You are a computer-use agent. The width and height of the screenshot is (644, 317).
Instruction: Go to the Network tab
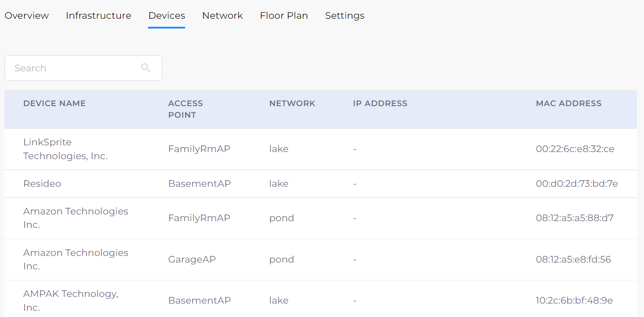[x=223, y=16]
